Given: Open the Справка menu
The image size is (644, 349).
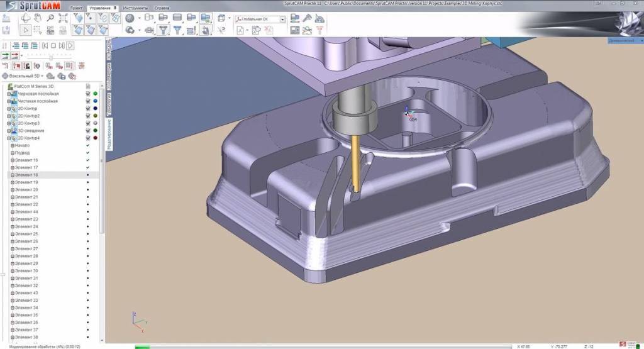Looking at the screenshot, I should [x=162, y=8].
